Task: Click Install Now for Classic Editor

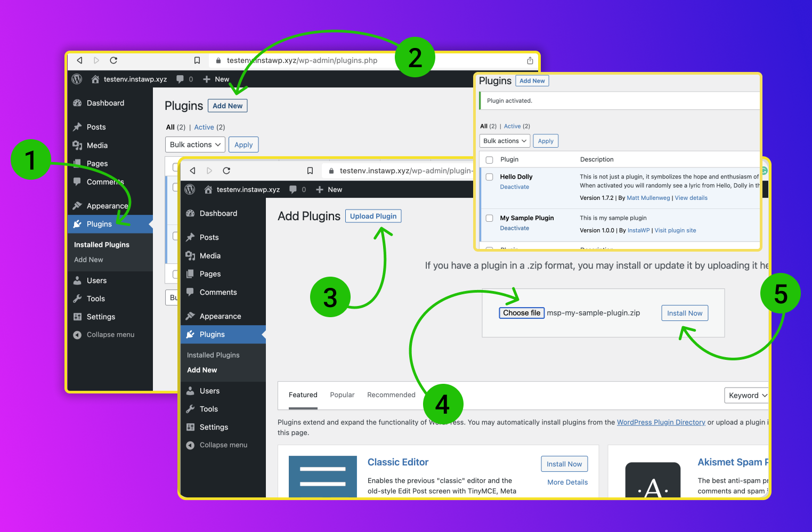Action: pyautogui.click(x=564, y=464)
